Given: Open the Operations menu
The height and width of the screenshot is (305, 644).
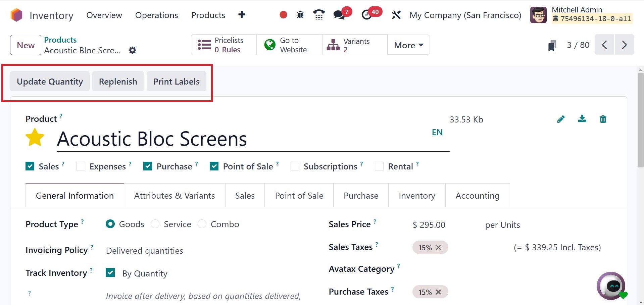Looking at the screenshot, I should [156, 15].
